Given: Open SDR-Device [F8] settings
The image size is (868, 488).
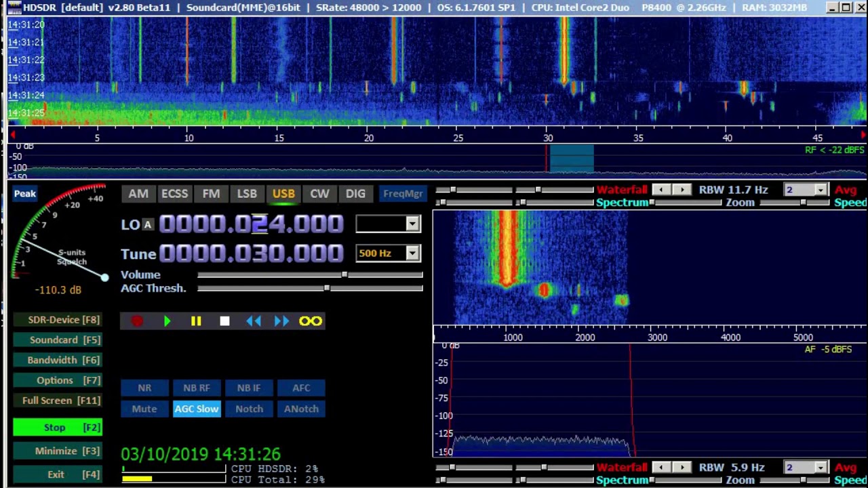Looking at the screenshot, I should [x=58, y=319].
